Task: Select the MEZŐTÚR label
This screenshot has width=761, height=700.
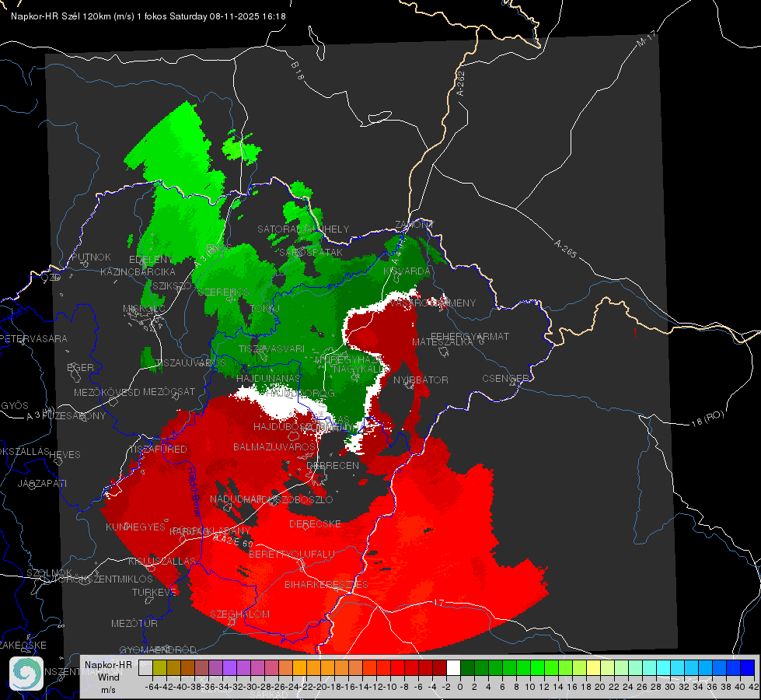Action: (134, 623)
